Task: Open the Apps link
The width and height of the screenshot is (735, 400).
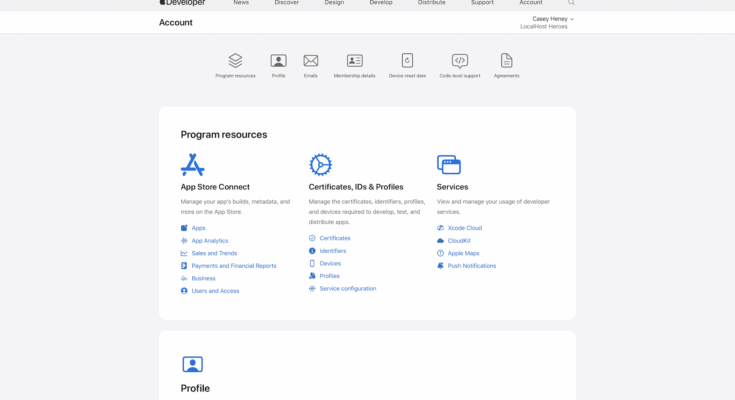Action: tap(198, 228)
